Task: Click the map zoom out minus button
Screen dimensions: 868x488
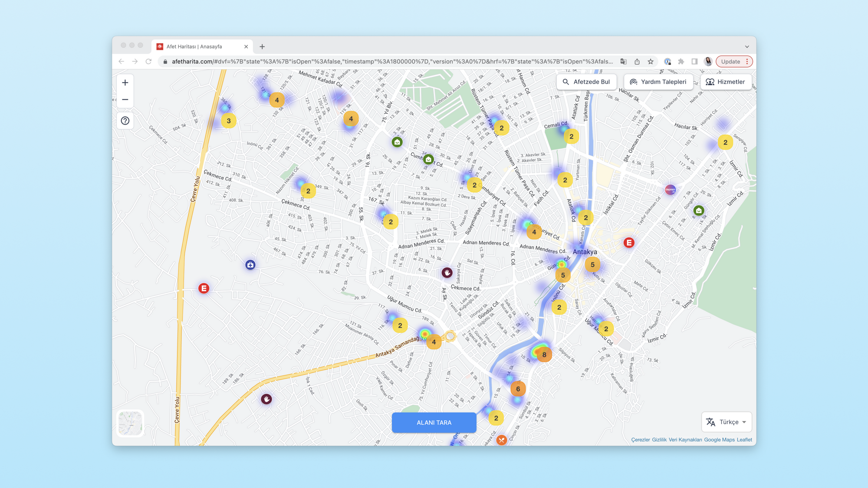Action: pos(125,100)
